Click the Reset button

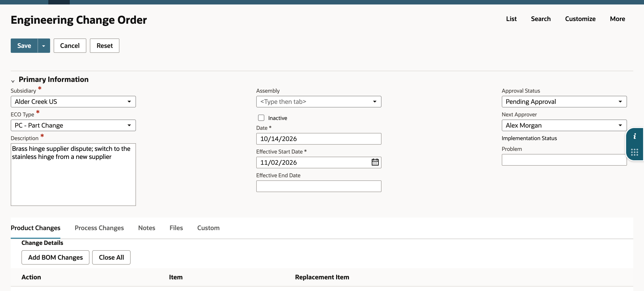tap(104, 46)
